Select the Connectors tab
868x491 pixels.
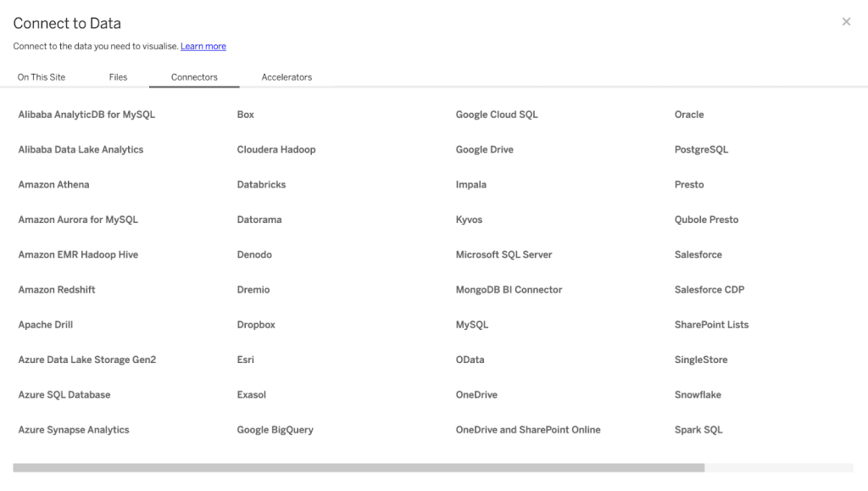click(x=194, y=77)
